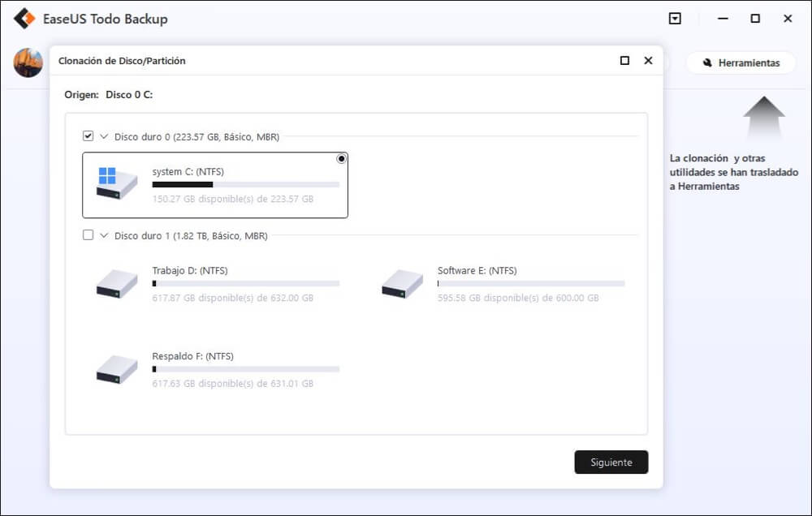This screenshot has width=812, height=516.
Task: Click the Software E: drive icon
Action: [x=403, y=284]
